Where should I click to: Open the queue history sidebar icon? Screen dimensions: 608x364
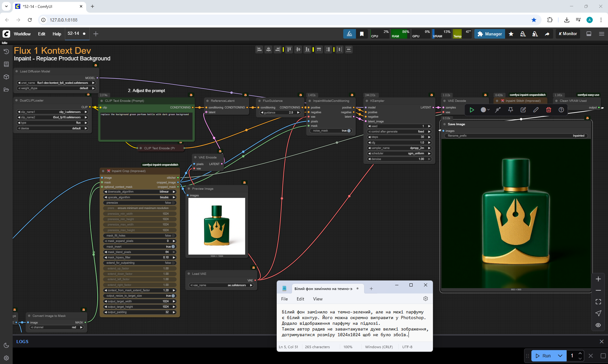tap(6, 52)
